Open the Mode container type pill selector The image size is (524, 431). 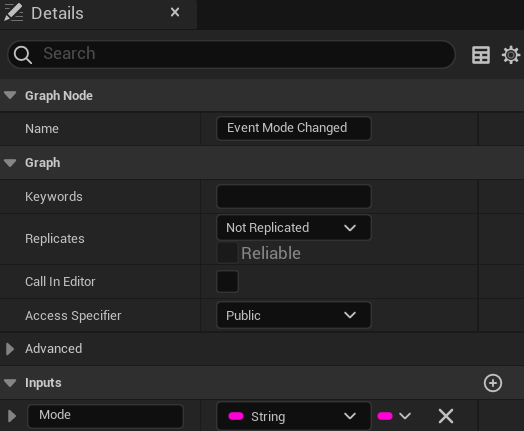pos(394,416)
